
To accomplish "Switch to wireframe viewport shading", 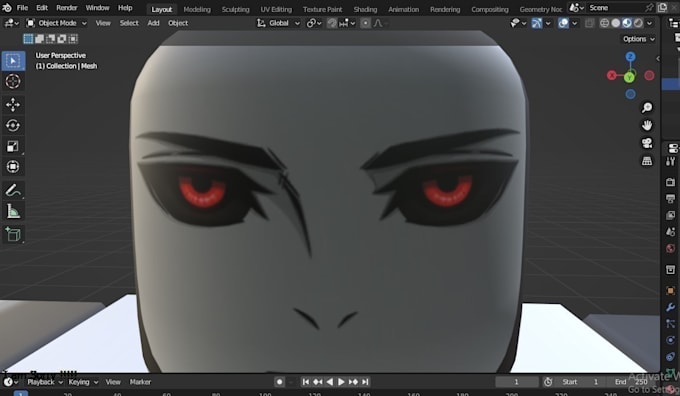I will click(604, 23).
